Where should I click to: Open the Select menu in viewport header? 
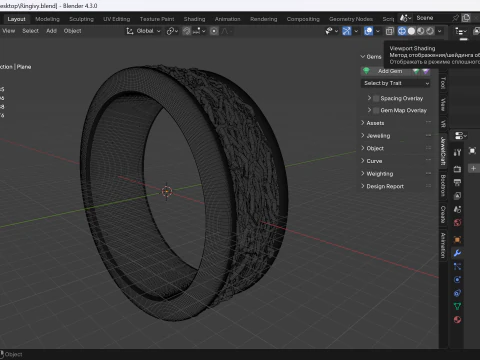coord(30,31)
